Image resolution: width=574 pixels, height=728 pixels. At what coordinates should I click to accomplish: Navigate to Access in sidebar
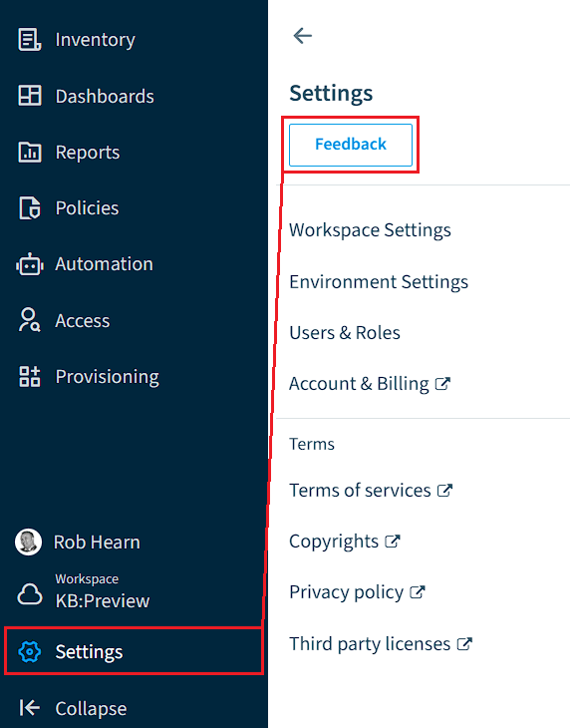pyautogui.click(x=82, y=321)
